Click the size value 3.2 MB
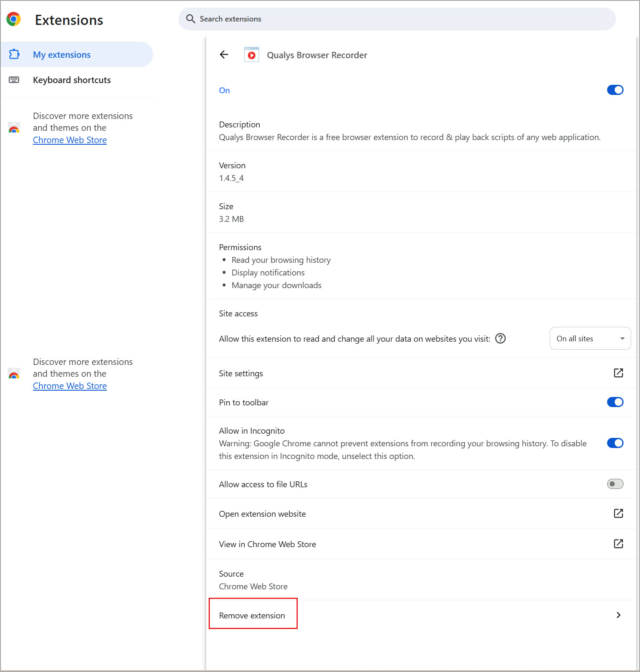 tap(231, 219)
